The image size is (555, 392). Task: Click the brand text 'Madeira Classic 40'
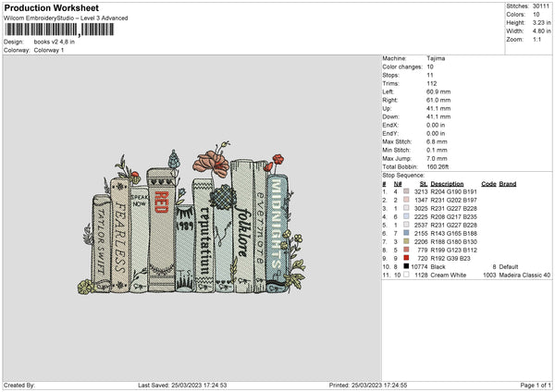click(524, 276)
